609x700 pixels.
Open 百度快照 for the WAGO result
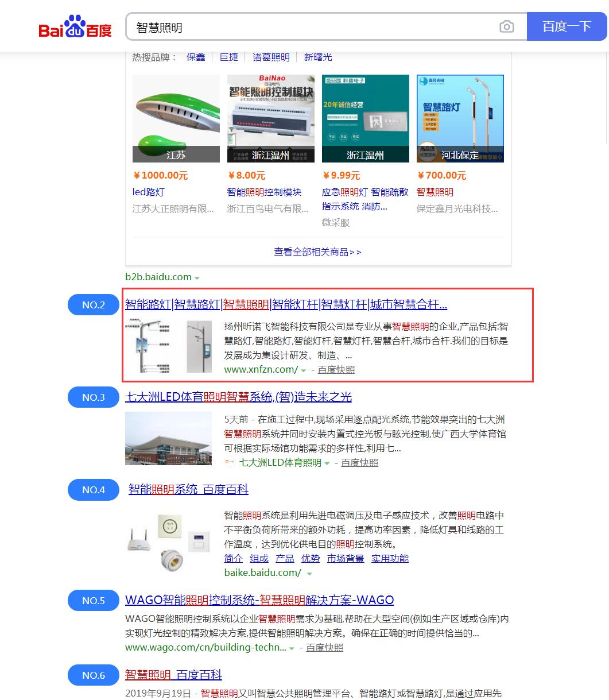pyautogui.click(x=325, y=648)
